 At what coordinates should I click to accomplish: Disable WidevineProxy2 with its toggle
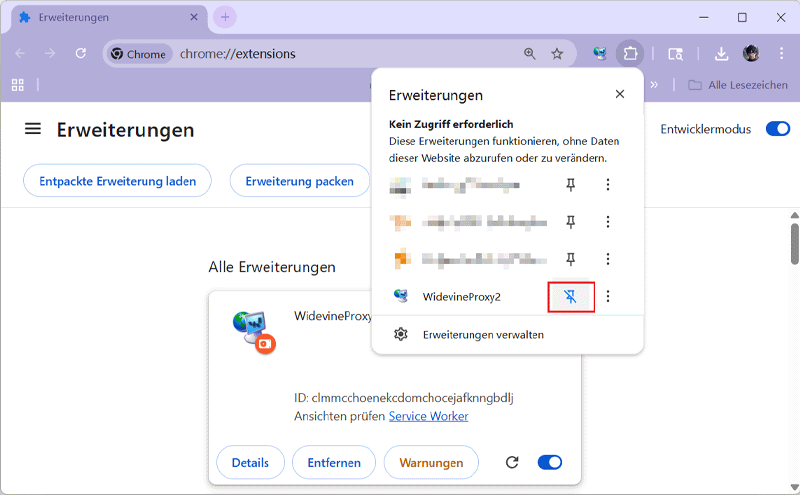(x=549, y=462)
